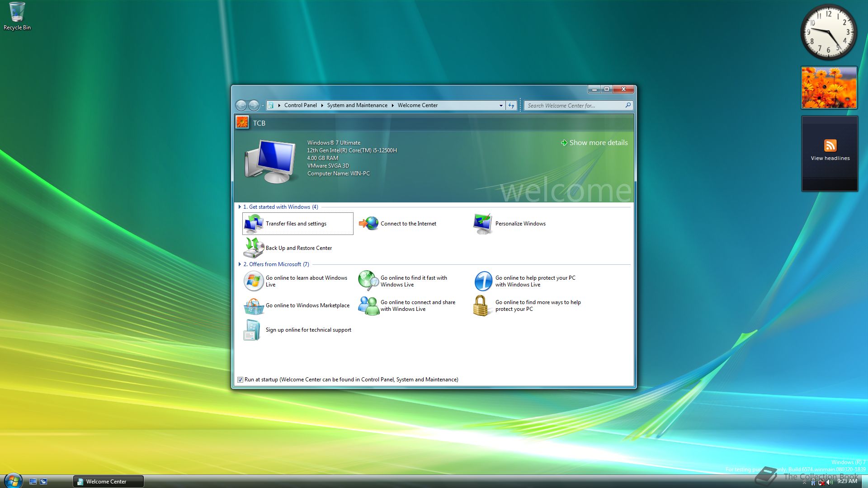Click the TCB user account picture

click(242, 122)
